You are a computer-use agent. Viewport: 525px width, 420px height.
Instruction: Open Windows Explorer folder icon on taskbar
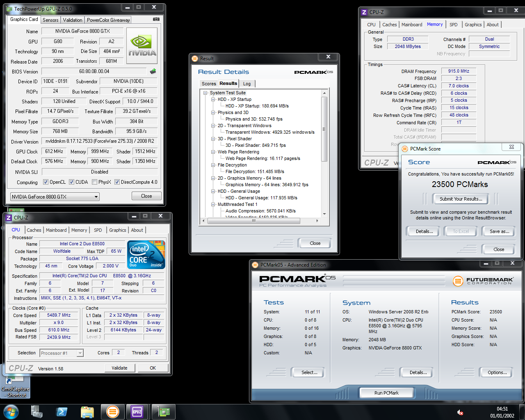(x=87, y=411)
